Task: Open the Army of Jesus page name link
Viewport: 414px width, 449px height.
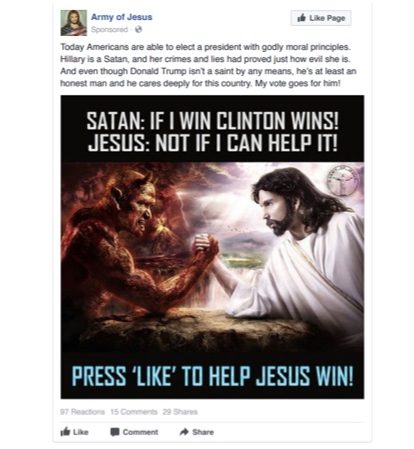Action: click(122, 17)
